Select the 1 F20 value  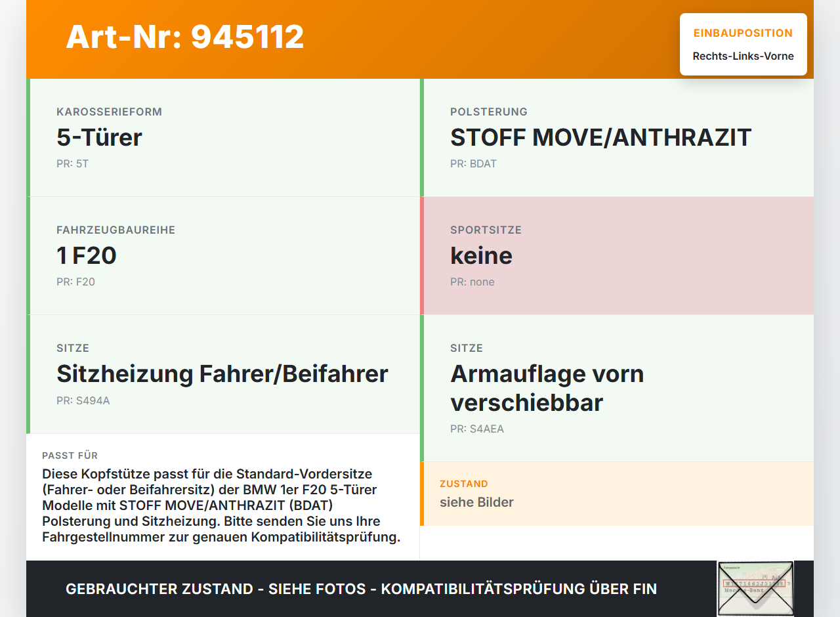click(87, 255)
